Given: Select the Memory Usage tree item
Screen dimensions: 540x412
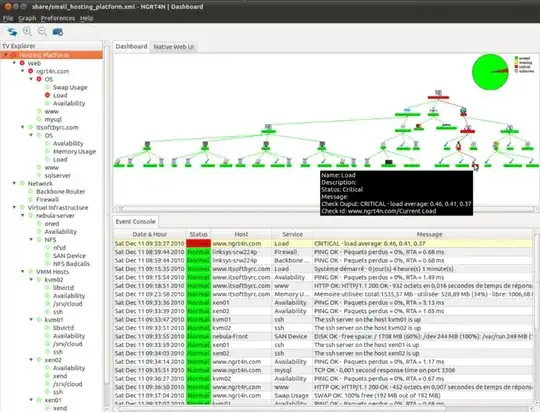Looking at the screenshot, I should (74, 151).
